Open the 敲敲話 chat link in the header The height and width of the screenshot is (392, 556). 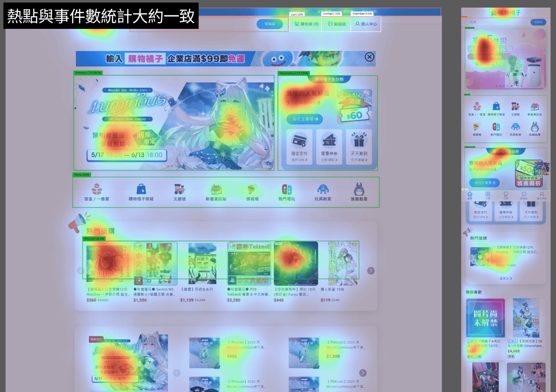pyautogui.click(x=337, y=24)
